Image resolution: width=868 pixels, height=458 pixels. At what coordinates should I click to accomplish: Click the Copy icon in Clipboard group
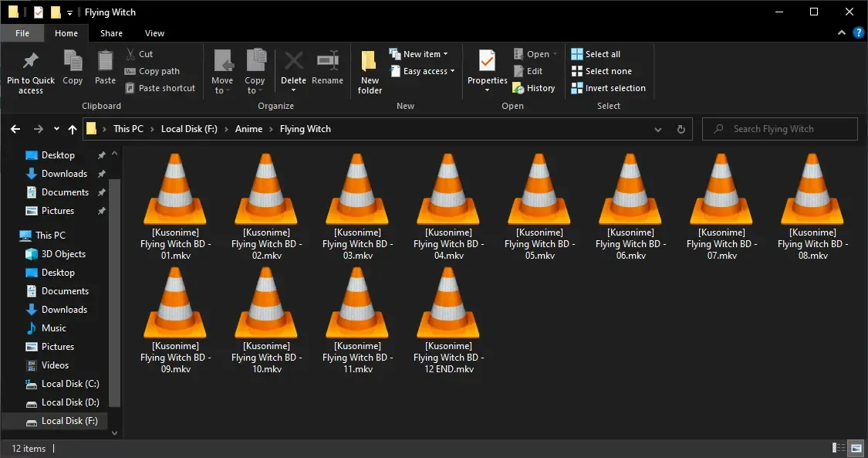73,62
